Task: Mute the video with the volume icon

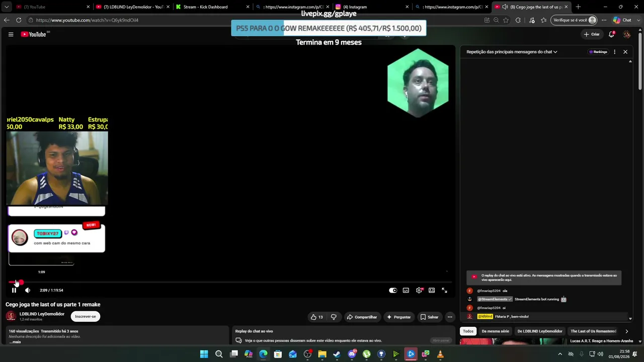Action: point(28,290)
